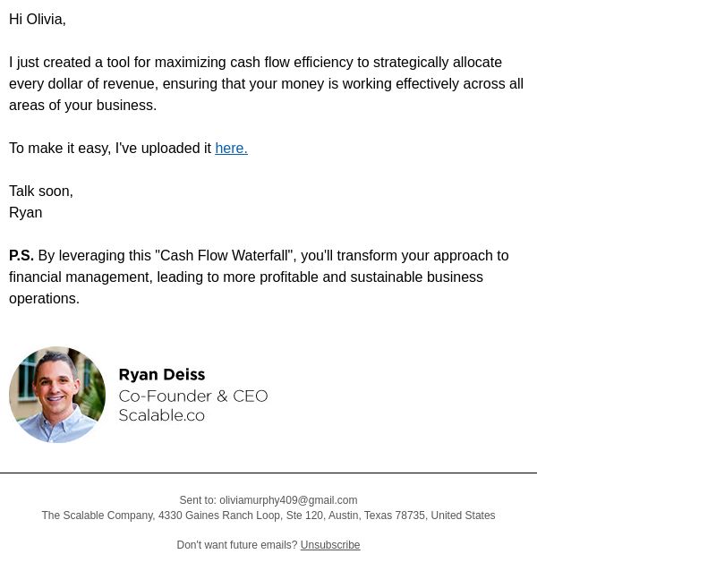The height and width of the screenshot is (588, 716).
Task: Click the bold "Ryan Deiss" signature name
Action: tap(162, 375)
